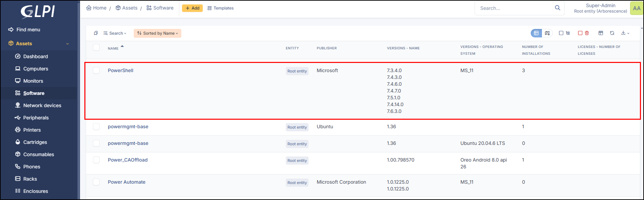This screenshot has height=200, width=644.
Task: Open powermgmt-base entry for Ubuntu 20.04.6 LTS
Action: click(128, 143)
